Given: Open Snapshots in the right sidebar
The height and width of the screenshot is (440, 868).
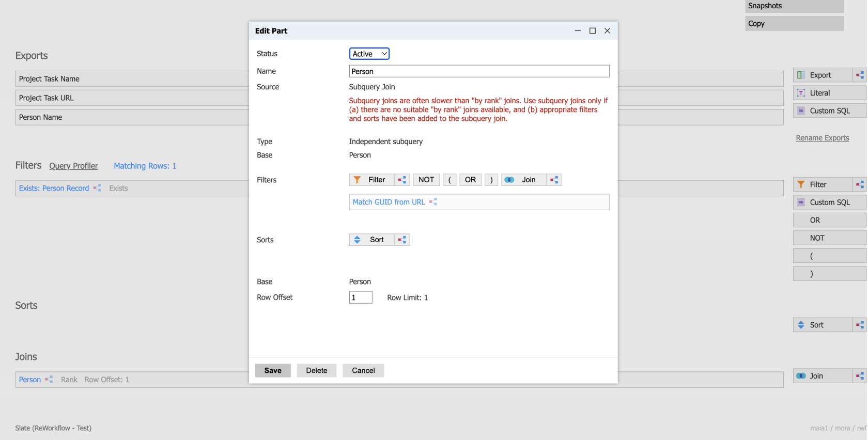Looking at the screenshot, I should 794,6.
